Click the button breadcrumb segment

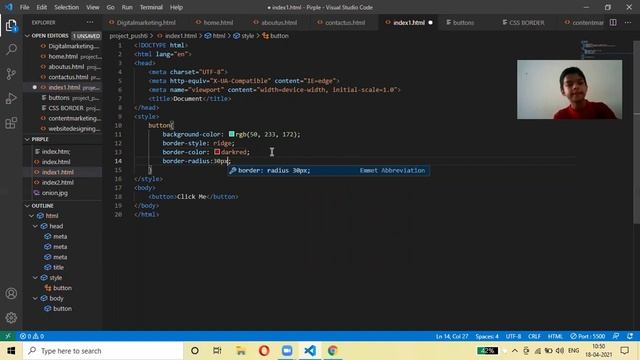[276, 36]
